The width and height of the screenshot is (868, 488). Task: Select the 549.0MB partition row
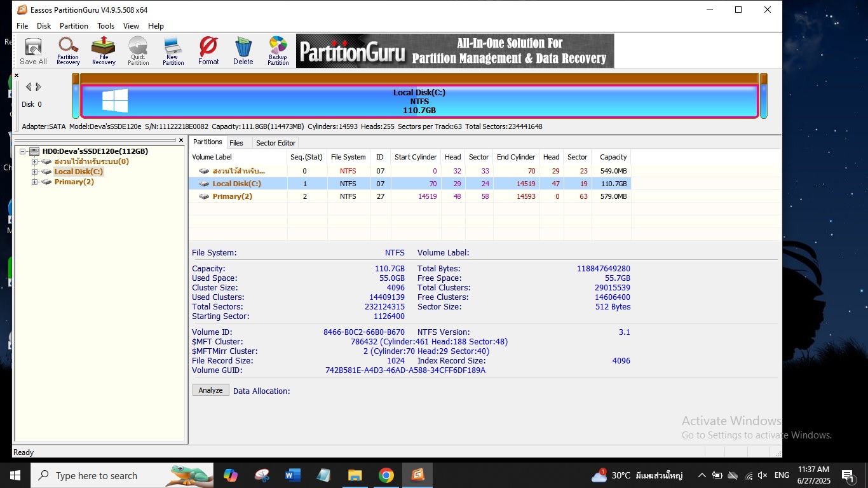click(410, 171)
